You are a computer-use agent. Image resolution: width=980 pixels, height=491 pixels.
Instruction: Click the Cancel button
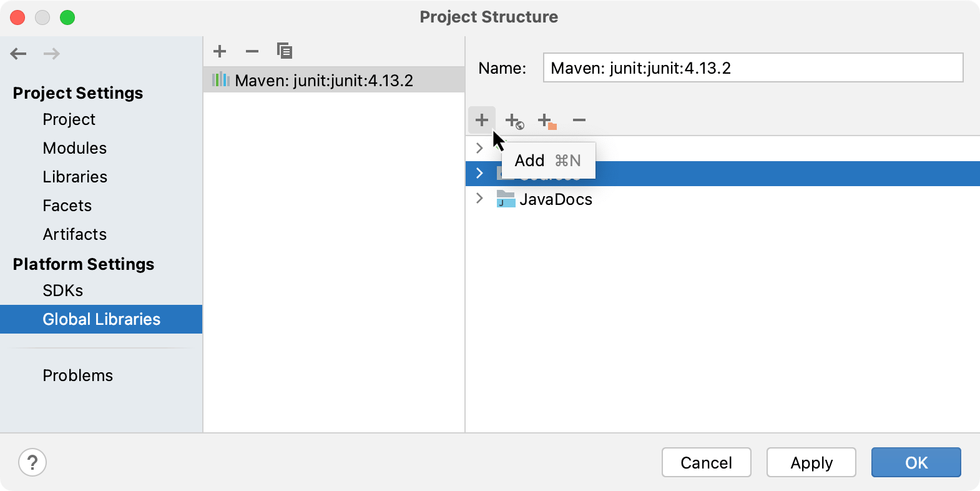707,462
